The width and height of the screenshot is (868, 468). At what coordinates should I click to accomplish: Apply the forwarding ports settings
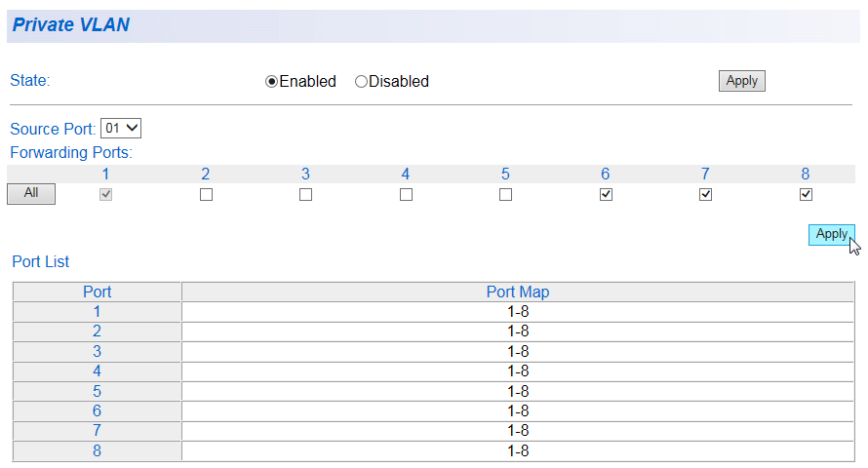(x=831, y=234)
